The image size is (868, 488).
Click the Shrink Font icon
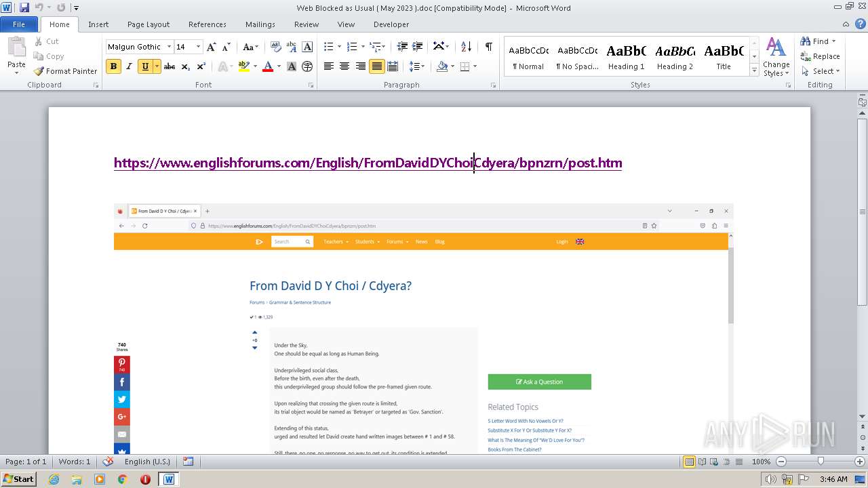(226, 47)
